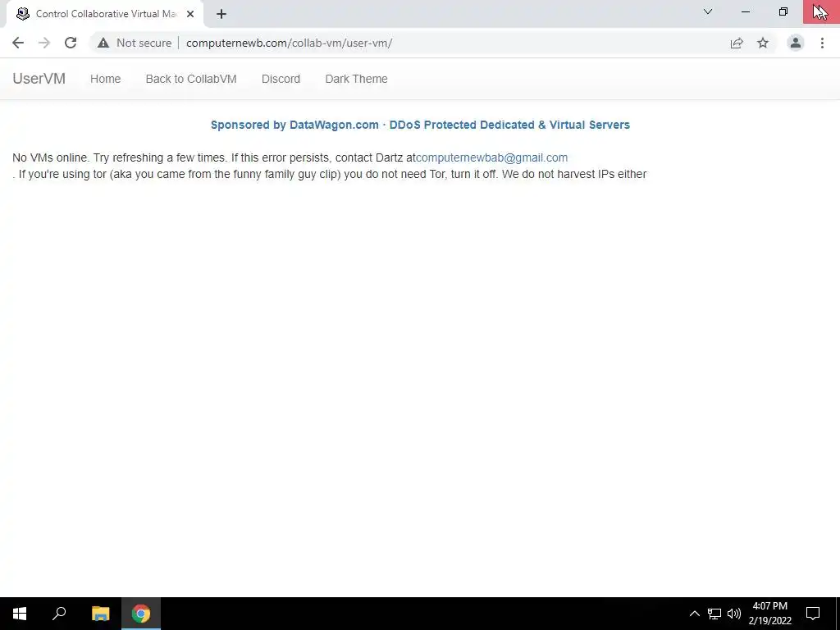This screenshot has height=630, width=840.
Task: Open the Not secure warning icon
Action: pos(103,43)
